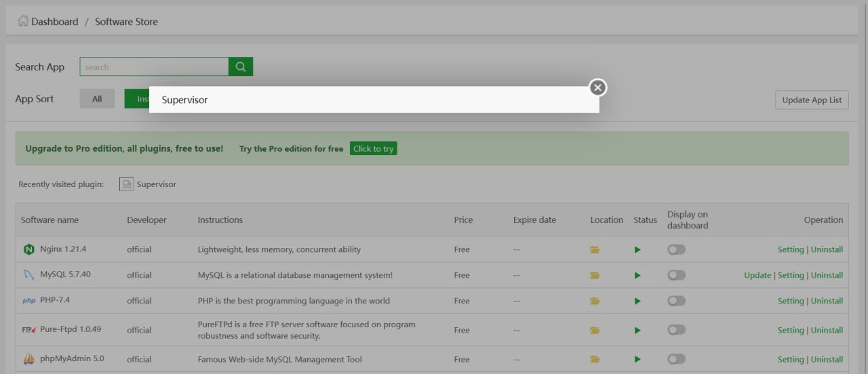
Task: Click the Supervisor dialog title
Action: [184, 100]
